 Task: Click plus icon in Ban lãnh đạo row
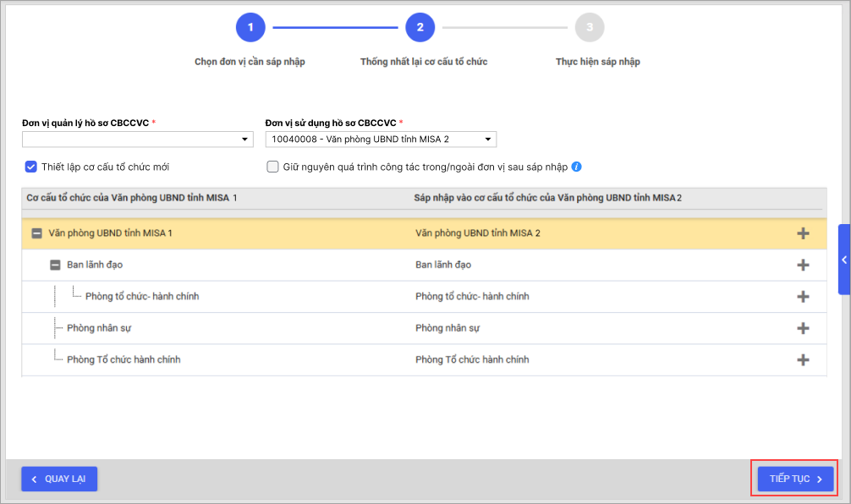803,265
